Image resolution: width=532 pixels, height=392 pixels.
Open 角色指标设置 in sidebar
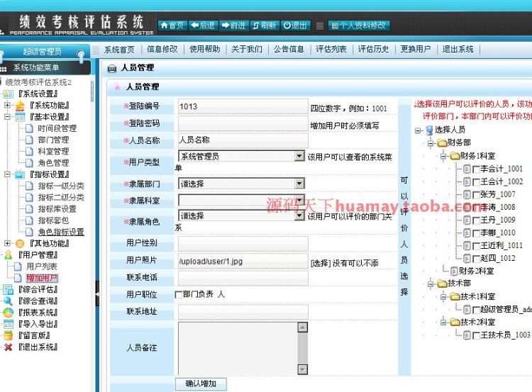[x=61, y=232]
